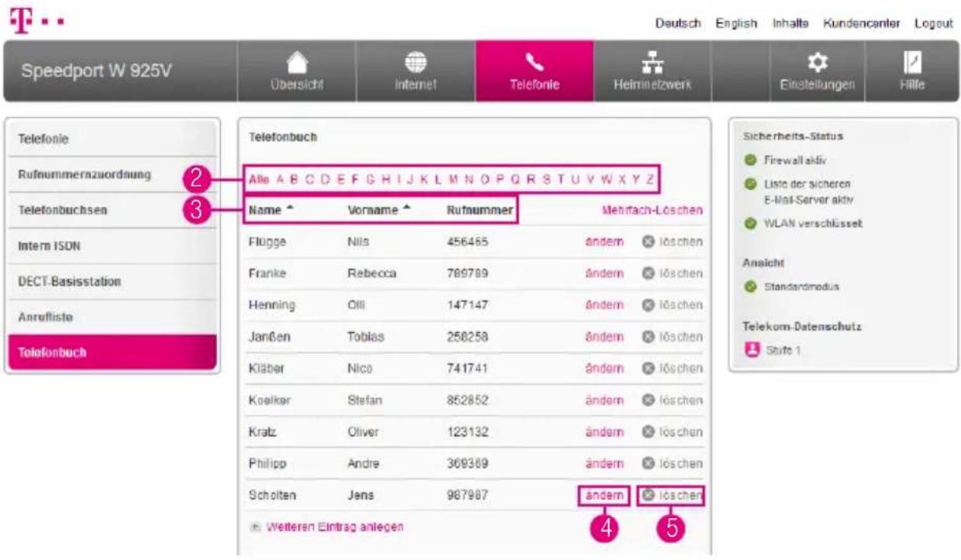Click Datenschutz Stufe 1 icon

[750, 350]
